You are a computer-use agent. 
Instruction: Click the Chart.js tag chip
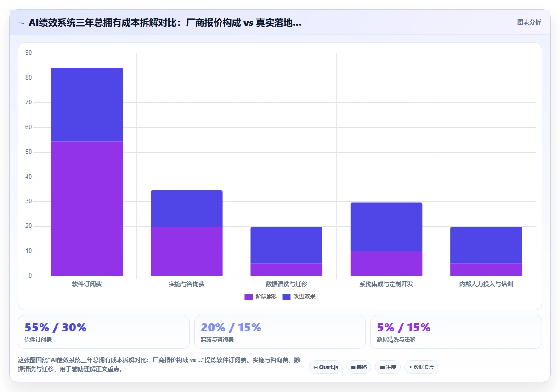point(326,367)
